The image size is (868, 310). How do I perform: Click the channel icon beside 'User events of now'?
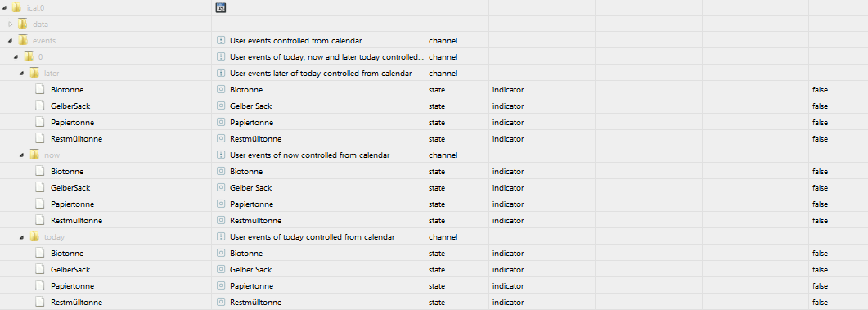(x=221, y=155)
